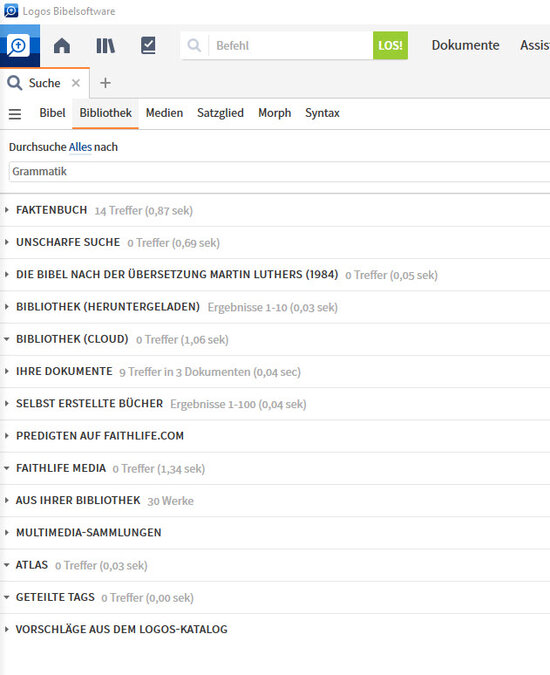Expand Predigten auf Faithlife.com section
The image size is (550, 675).
6,436
